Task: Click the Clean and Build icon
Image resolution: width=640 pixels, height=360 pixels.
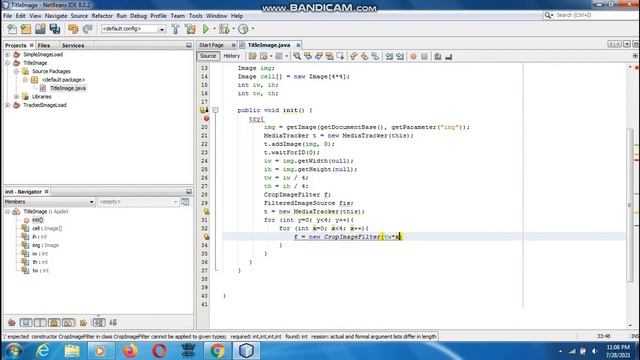Action: [190, 29]
